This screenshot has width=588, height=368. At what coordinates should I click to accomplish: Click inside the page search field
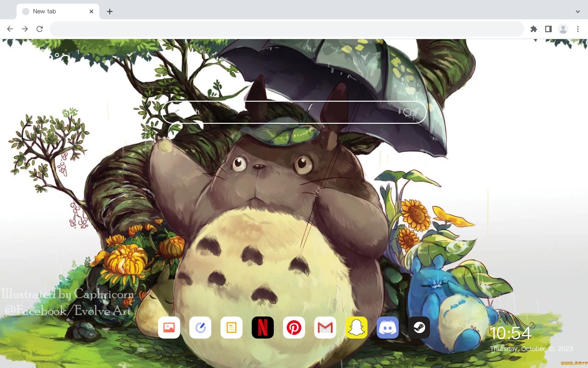[294, 112]
